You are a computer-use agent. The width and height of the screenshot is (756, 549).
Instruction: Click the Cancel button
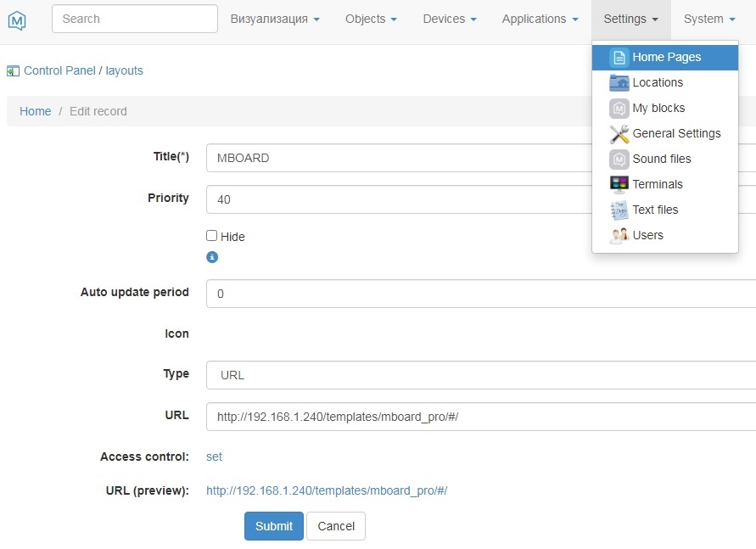(335, 526)
